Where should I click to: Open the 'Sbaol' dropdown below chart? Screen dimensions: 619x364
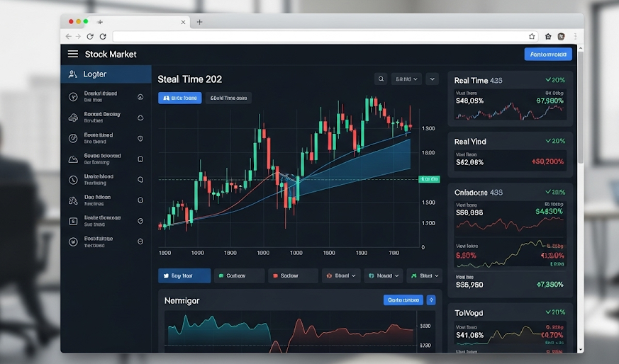pos(340,275)
